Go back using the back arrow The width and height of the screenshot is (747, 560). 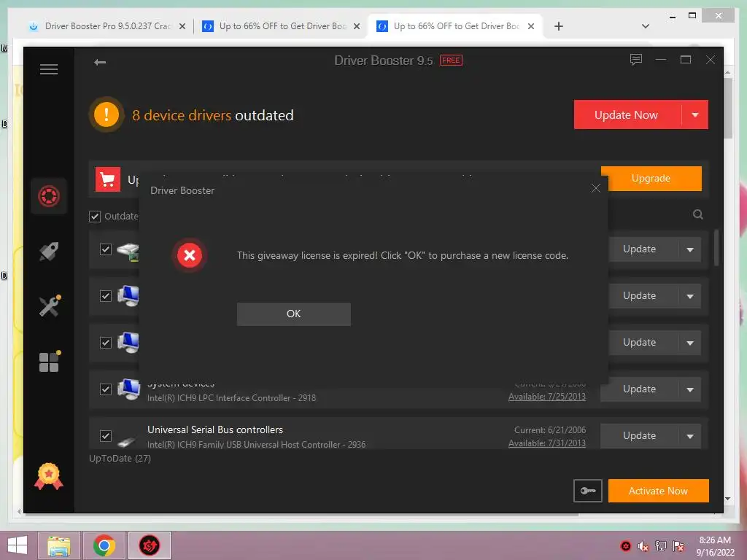(100, 63)
